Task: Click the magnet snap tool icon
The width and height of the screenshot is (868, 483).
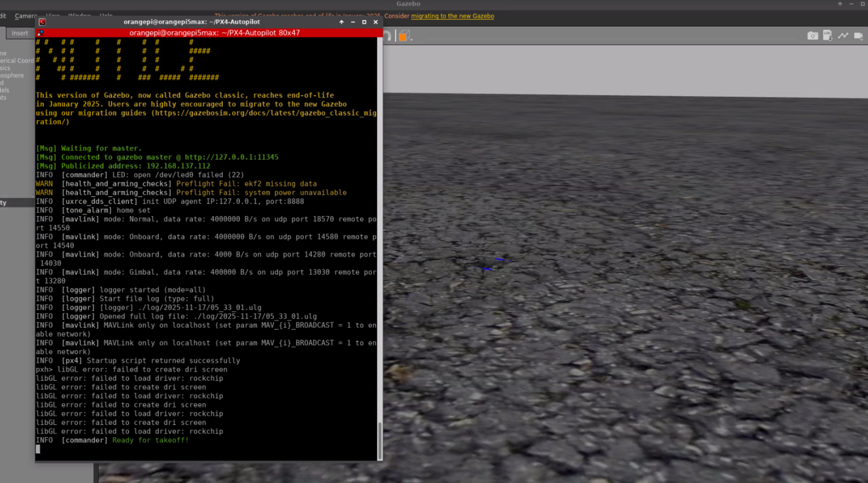Action: pyautogui.click(x=387, y=36)
